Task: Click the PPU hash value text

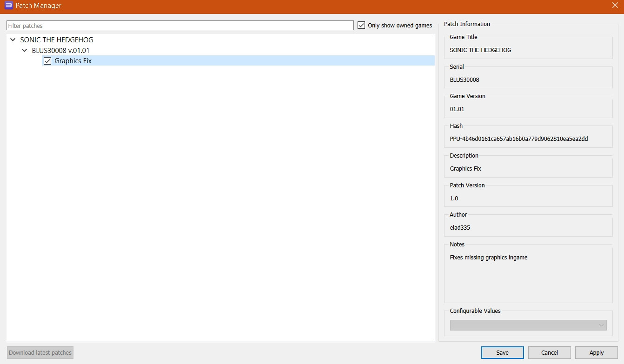Action: (x=518, y=139)
